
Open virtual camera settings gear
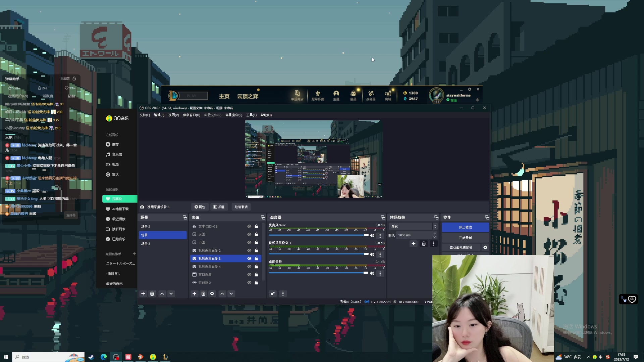click(485, 247)
